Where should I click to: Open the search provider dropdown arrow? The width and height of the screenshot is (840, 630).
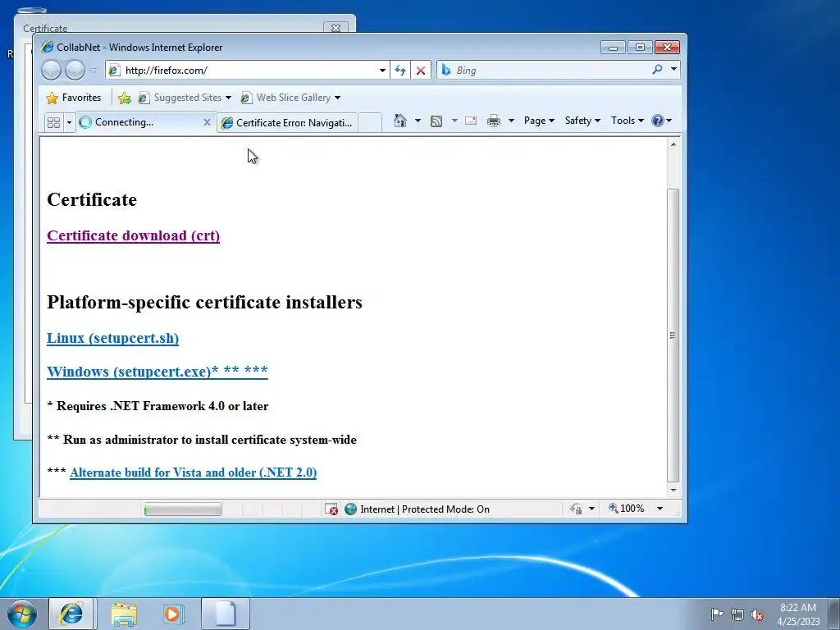coord(674,70)
